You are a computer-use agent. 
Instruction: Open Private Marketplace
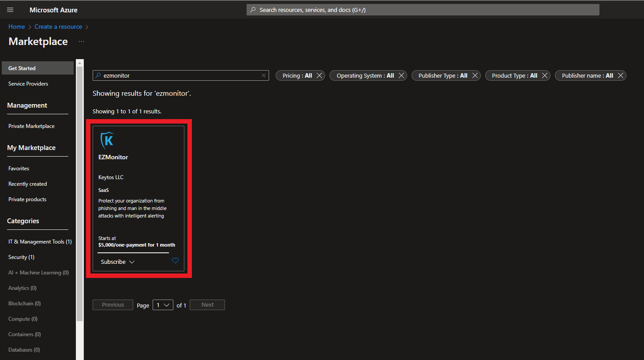pos(31,126)
